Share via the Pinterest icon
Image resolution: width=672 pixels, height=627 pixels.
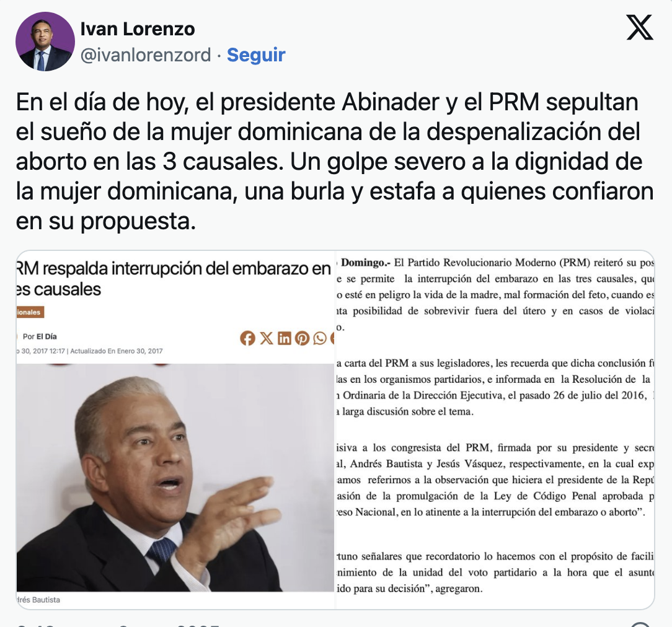coord(302,338)
